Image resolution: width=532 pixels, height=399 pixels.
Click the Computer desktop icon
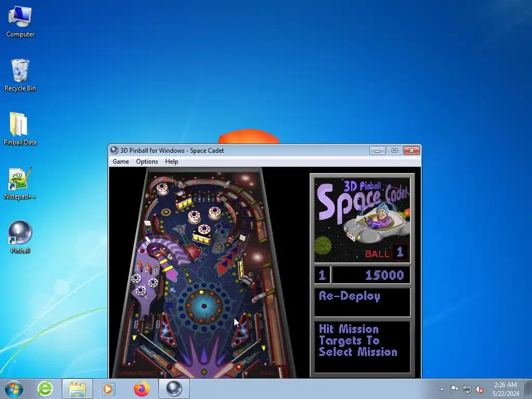20,21
